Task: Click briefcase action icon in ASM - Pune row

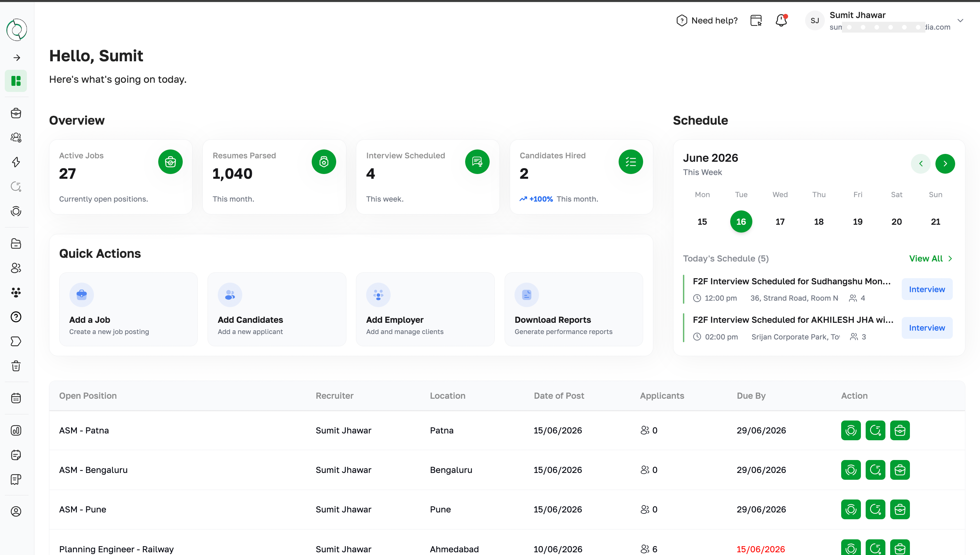Action: [900, 510]
